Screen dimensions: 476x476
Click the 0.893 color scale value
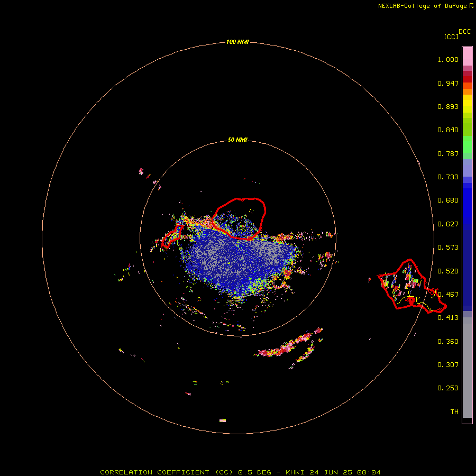(448, 106)
